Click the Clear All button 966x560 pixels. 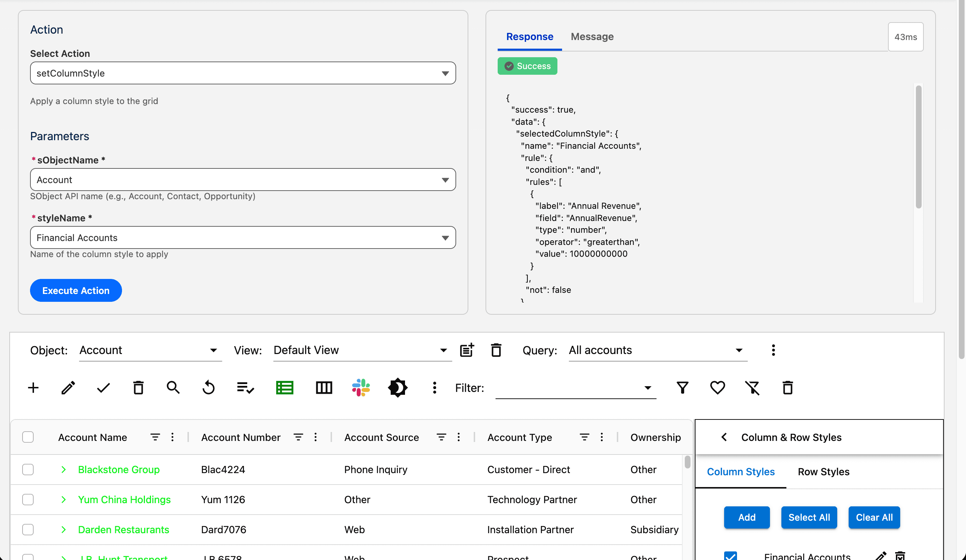[x=874, y=517]
